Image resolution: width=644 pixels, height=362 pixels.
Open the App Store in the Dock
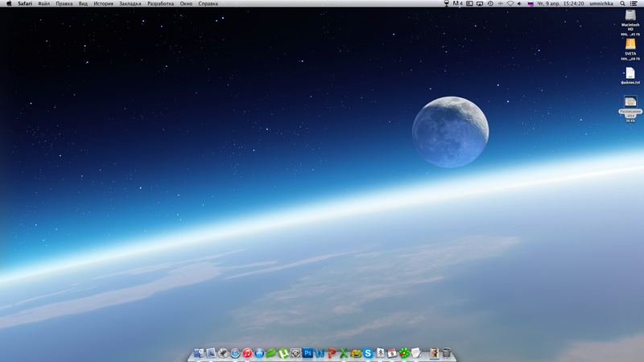(259, 353)
